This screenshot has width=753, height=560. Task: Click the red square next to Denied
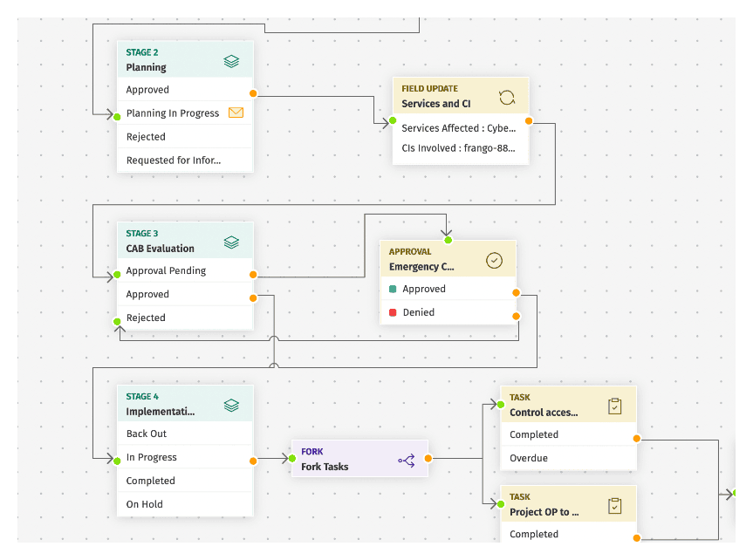click(x=393, y=312)
